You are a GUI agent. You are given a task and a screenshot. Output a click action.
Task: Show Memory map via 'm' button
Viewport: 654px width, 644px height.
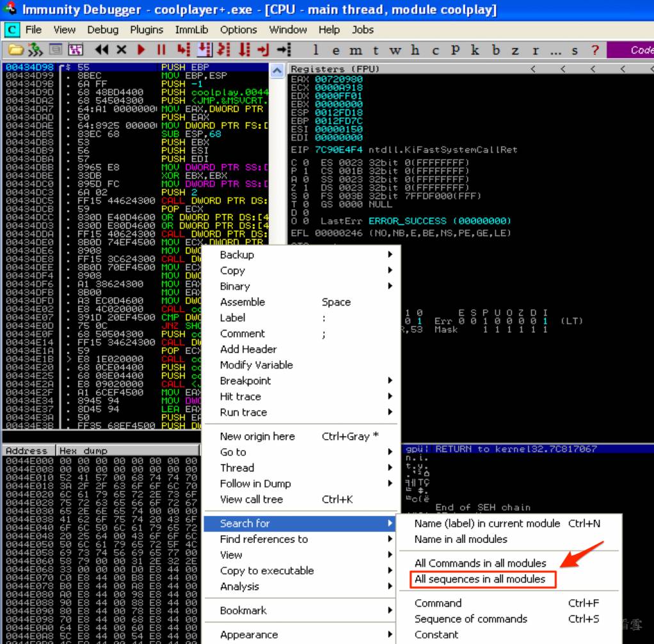point(355,51)
